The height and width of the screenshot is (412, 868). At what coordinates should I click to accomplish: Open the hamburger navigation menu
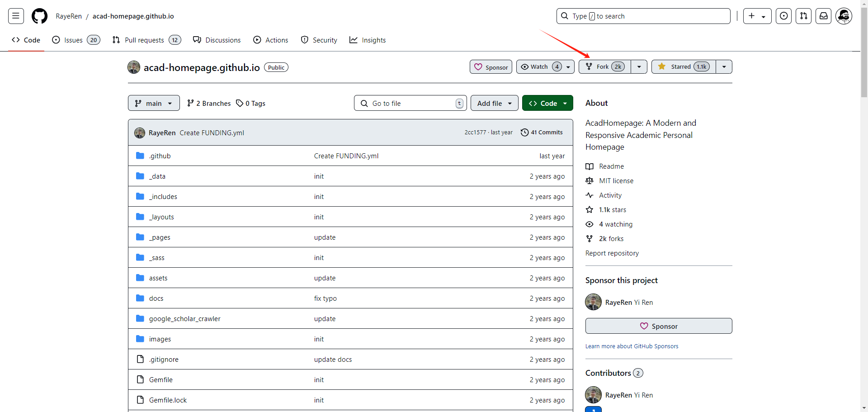[16, 16]
